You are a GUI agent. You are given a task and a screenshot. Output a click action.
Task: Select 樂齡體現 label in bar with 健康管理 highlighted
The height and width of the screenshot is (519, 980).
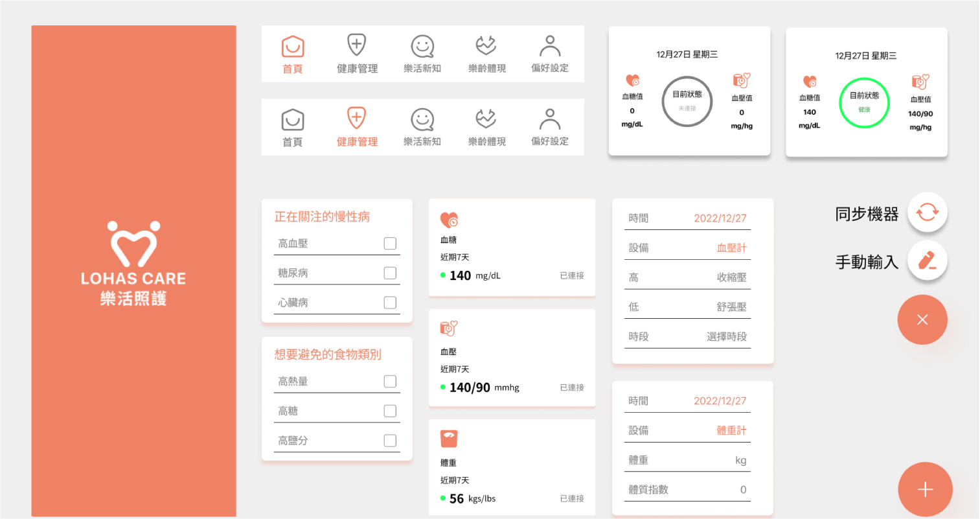click(x=487, y=142)
